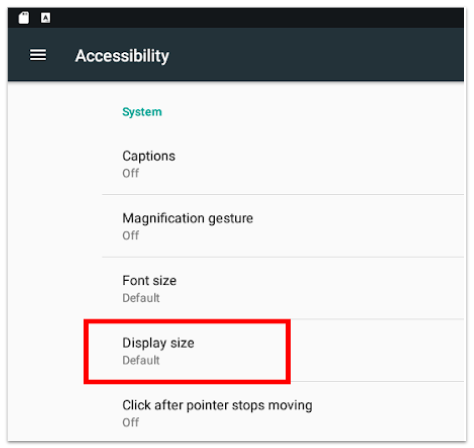Image resolution: width=474 pixels, height=448 pixels.
Task: Tap the keyboard 'A' status bar icon
Action: click(x=46, y=18)
